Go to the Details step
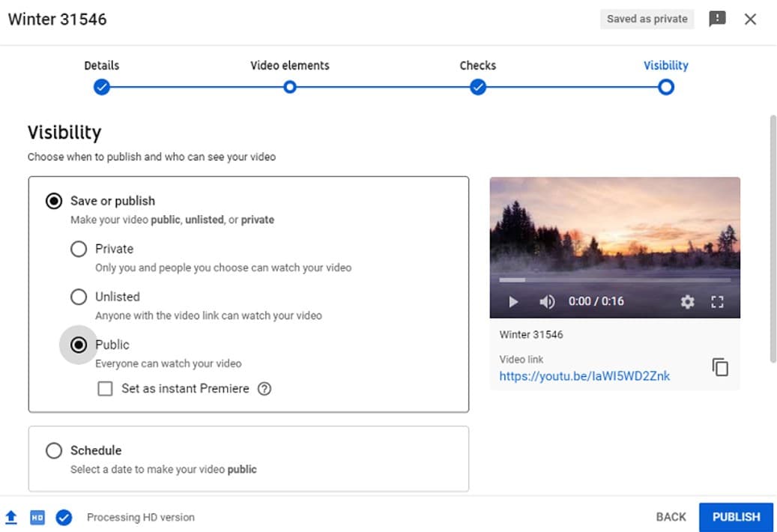This screenshot has width=777, height=532. pyautogui.click(x=102, y=87)
